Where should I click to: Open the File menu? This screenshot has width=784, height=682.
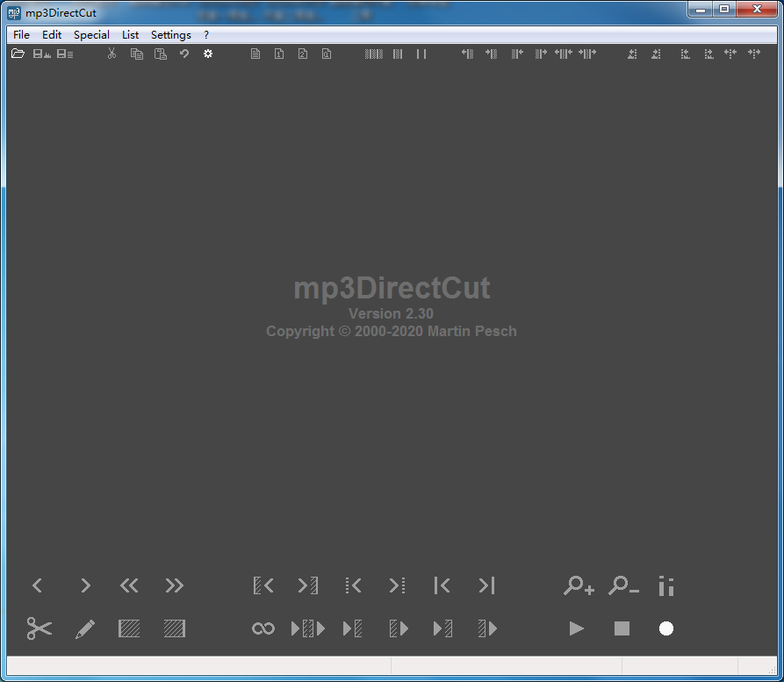tap(21, 35)
